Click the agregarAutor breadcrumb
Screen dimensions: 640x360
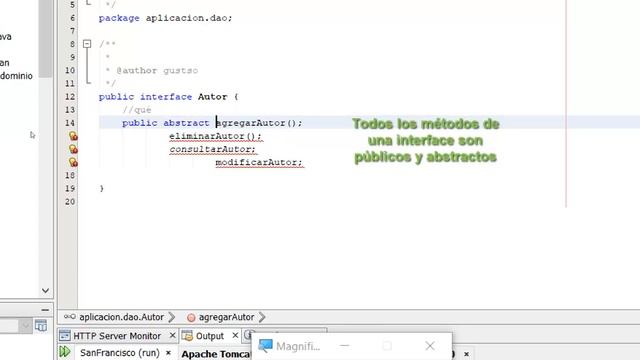227,317
